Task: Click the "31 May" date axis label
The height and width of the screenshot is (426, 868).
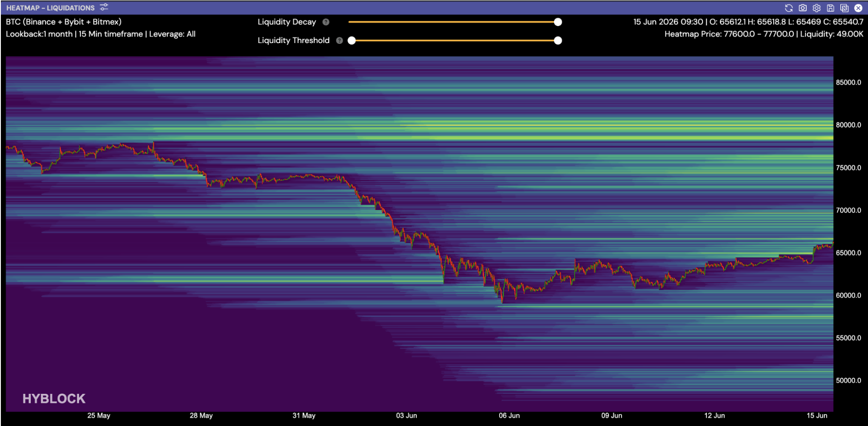Action: [x=304, y=416]
